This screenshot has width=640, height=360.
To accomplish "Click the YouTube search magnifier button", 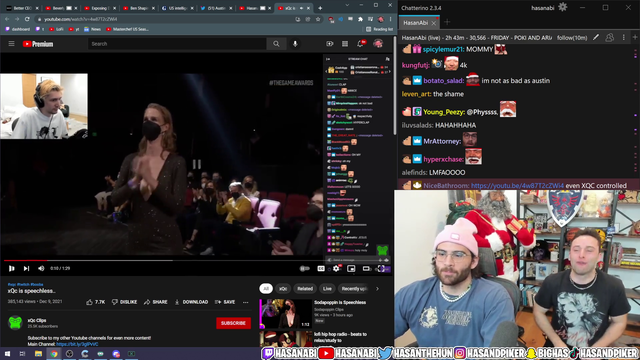I will tap(276, 44).
